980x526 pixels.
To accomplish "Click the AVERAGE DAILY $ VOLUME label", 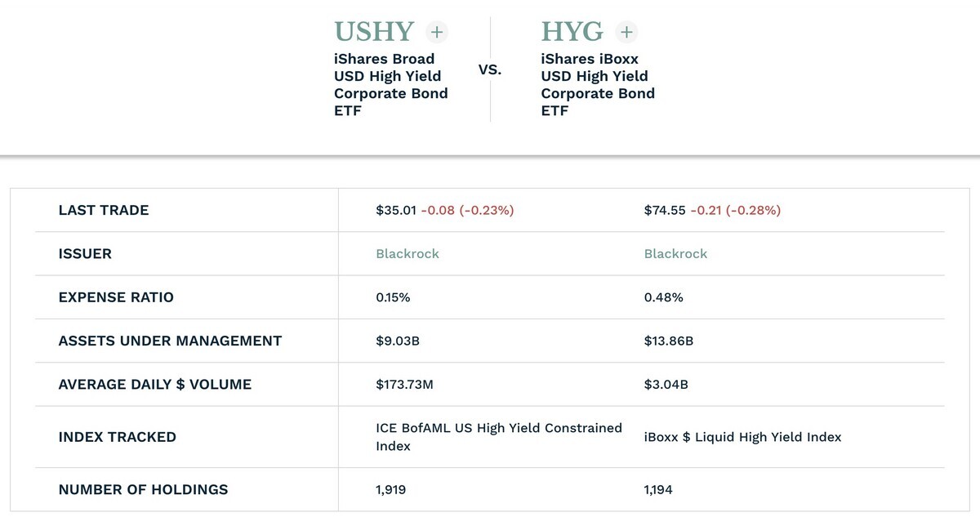I will 155,384.
